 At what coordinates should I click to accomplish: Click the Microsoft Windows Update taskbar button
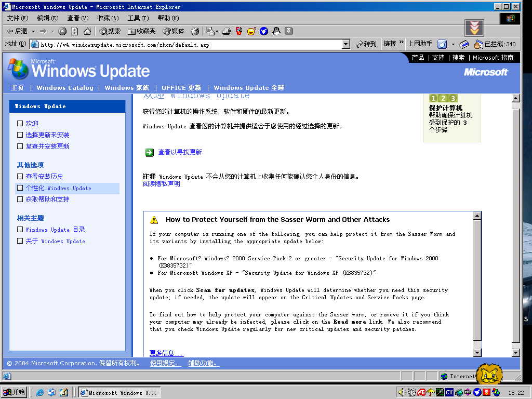tap(119, 393)
